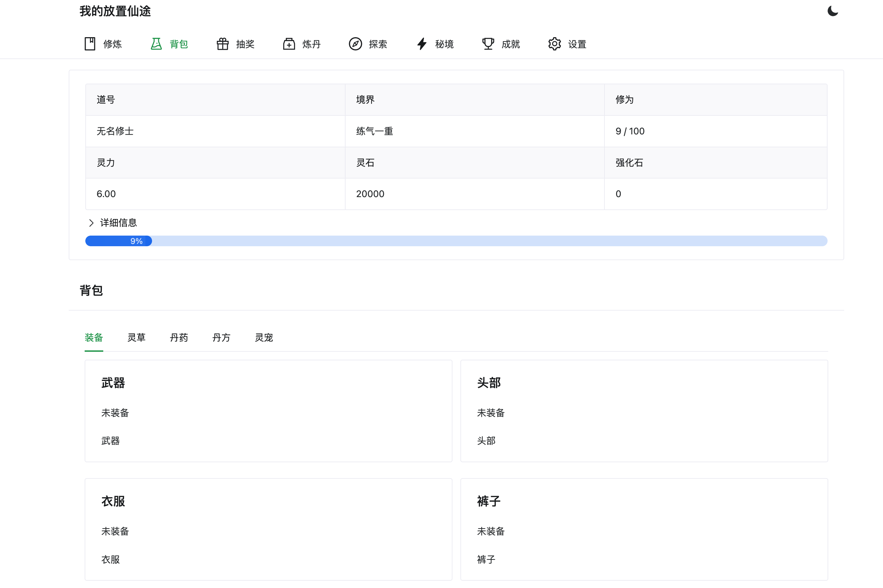Click the 背包 section heading
The height and width of the screenshot is (588, 883).
91,290
